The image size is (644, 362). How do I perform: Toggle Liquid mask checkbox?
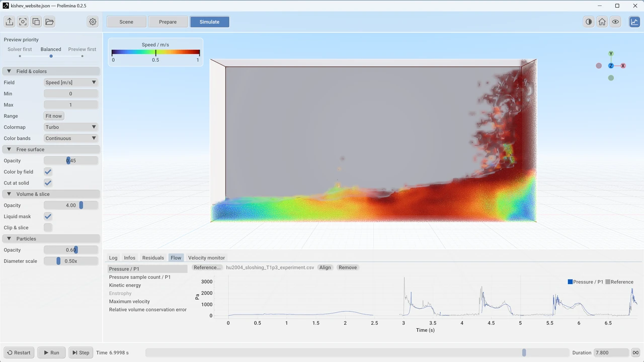(48, 216)
